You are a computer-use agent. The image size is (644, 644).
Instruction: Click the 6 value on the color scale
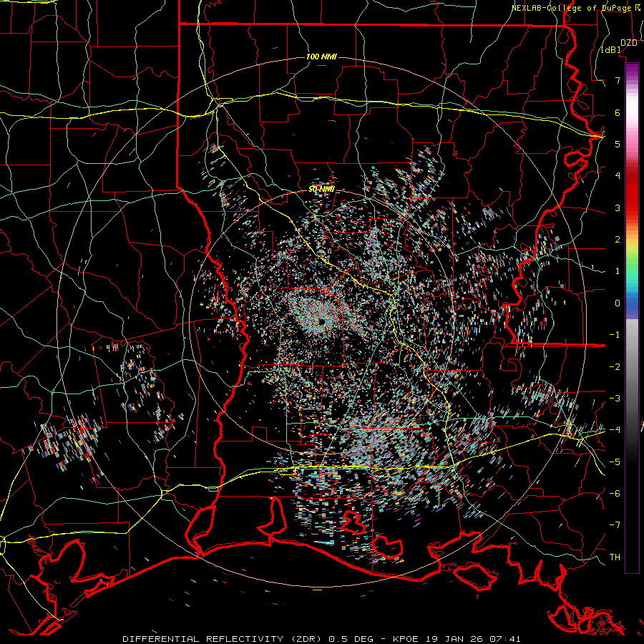tap(618, 112)
